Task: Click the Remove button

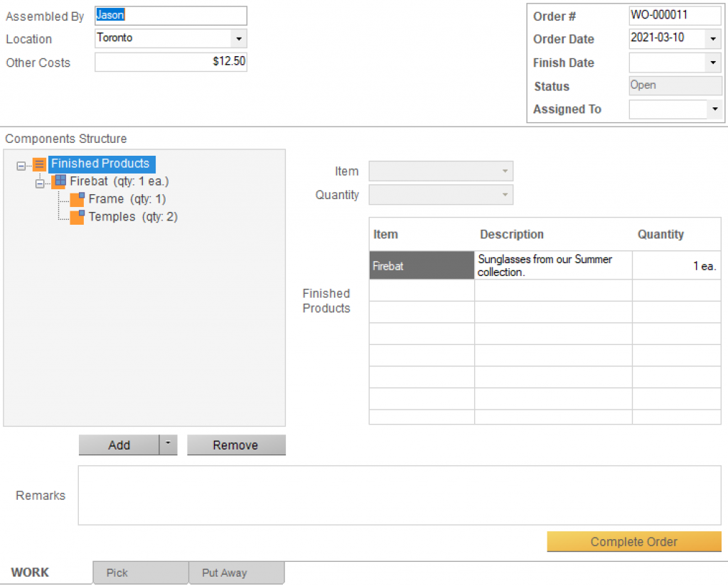Action: pos(235,445)
